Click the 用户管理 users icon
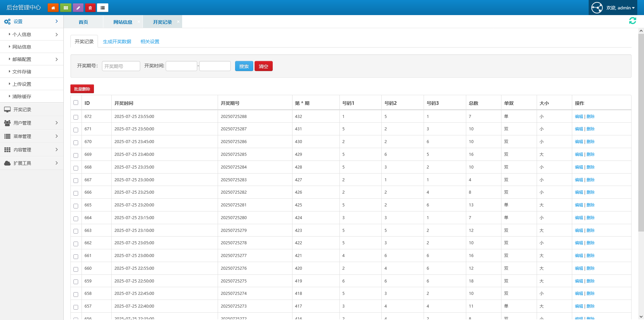 pyautogui.click(x=7, y=123)
